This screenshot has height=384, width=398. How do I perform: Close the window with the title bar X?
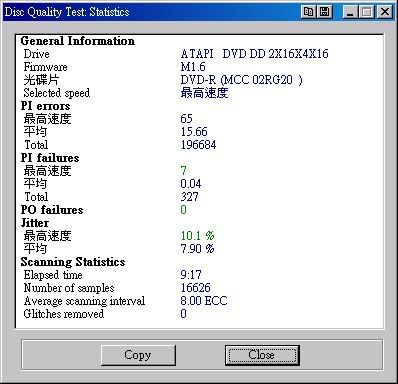(x=385, y=12)
